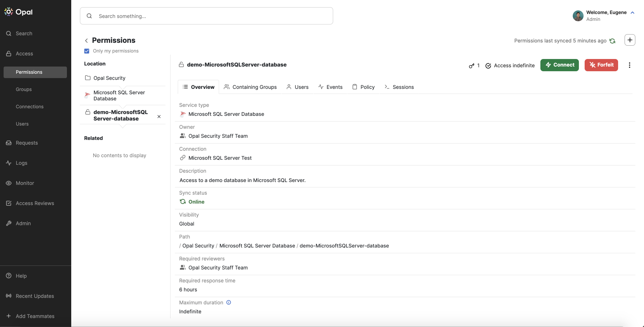Close the demo-MicrosoftSQLServer-database location item
This screenshot has height=327, width=644.
point(159,117)
